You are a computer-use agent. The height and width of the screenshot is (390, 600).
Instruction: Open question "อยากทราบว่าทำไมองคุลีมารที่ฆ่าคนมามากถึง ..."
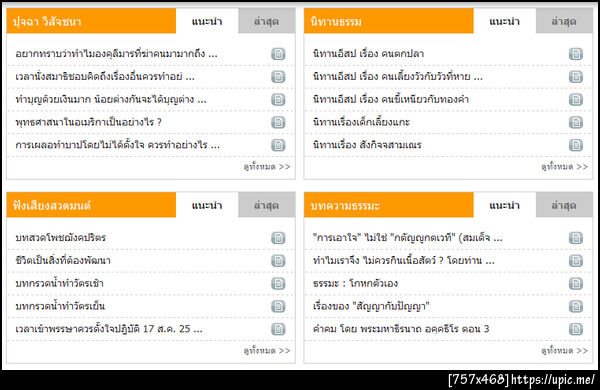pyautogui.click(x=116, y=54)
